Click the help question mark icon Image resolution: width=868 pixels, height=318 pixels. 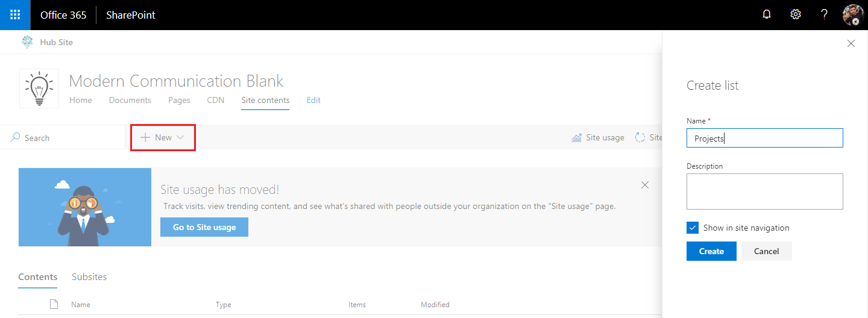(825, 15)
